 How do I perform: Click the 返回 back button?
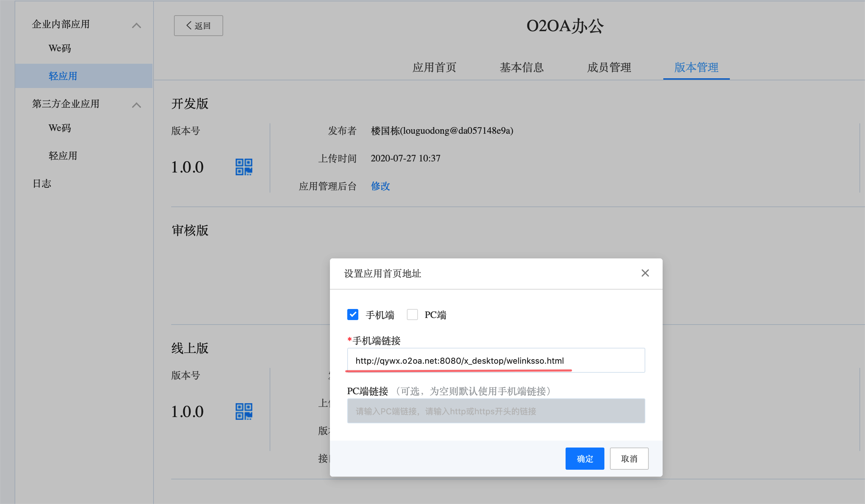coord(198,26)
